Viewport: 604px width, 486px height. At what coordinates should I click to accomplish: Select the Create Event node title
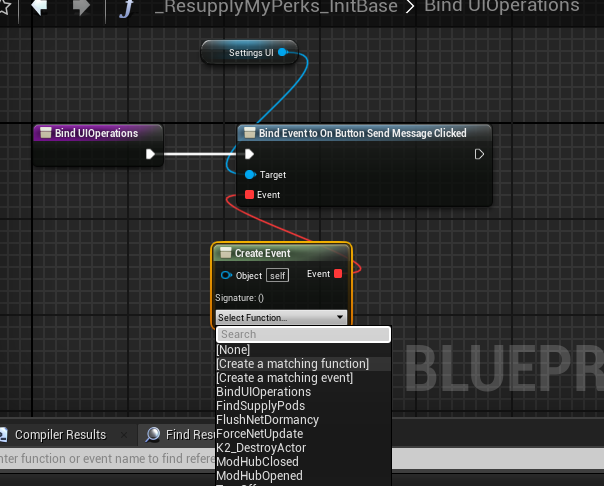263,253
